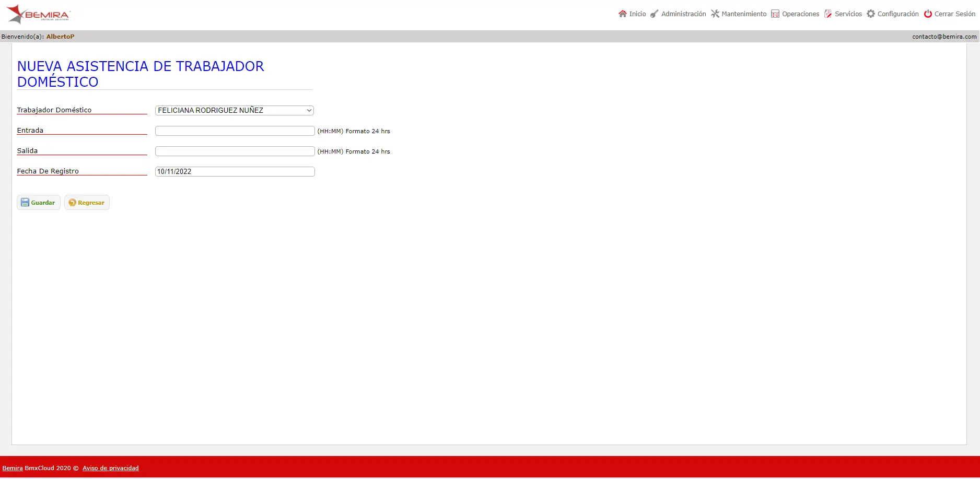The height and width of the screenshot is (479, 980).
Task: Click the Inicio house icon
Action: click(623, 14)
